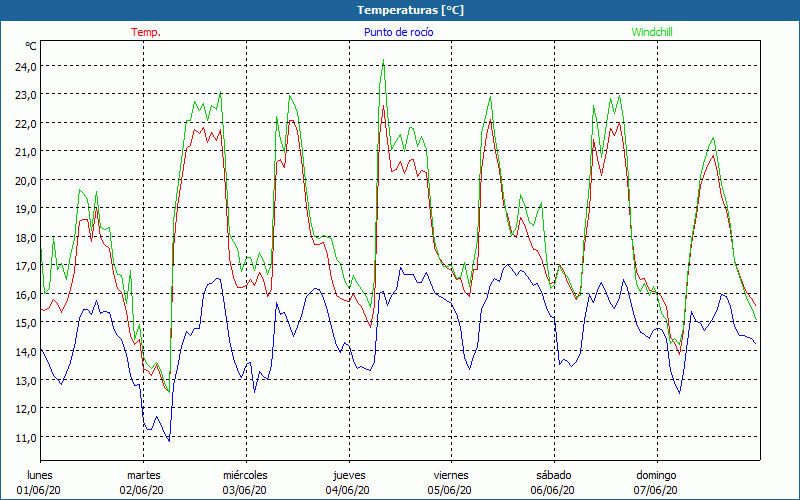800x500 pixels.
Task: Click the green Windchill peak above 24 on jueves
Action: click(383, 60)
